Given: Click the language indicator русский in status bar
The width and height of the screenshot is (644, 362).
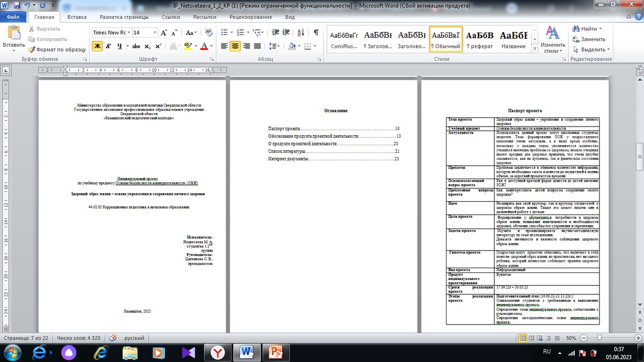Looking at the screenshot, I should [134, 338].
